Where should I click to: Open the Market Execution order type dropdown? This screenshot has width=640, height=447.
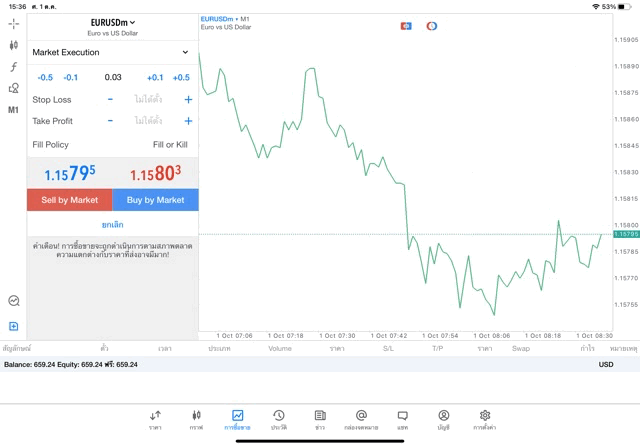pos(113,52)
